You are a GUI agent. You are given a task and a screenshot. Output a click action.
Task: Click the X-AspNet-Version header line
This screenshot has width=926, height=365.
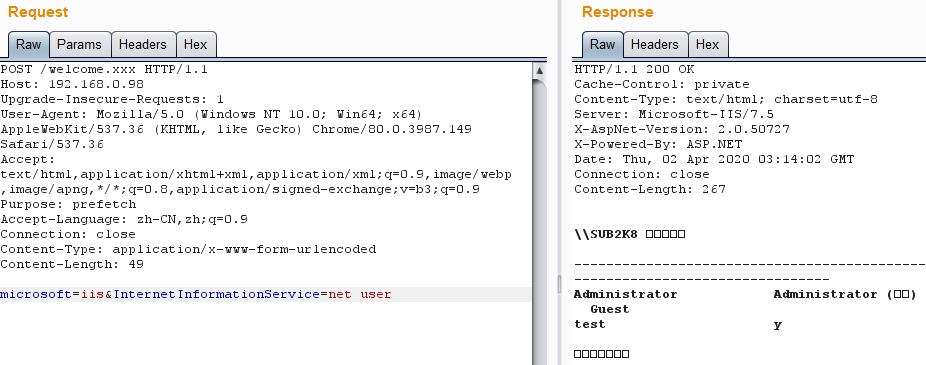pos(682,129)
